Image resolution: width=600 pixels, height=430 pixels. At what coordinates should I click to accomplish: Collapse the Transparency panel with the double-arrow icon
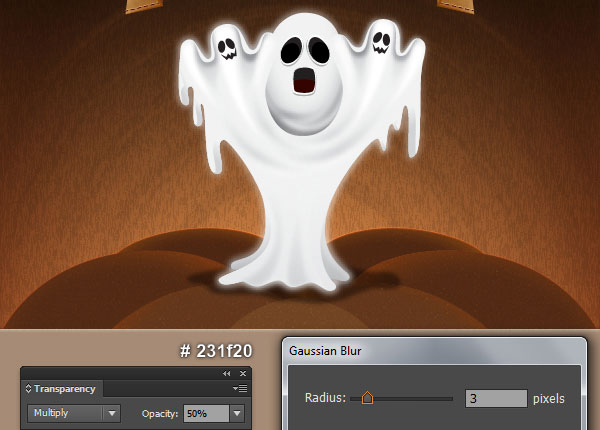point(227,373)
